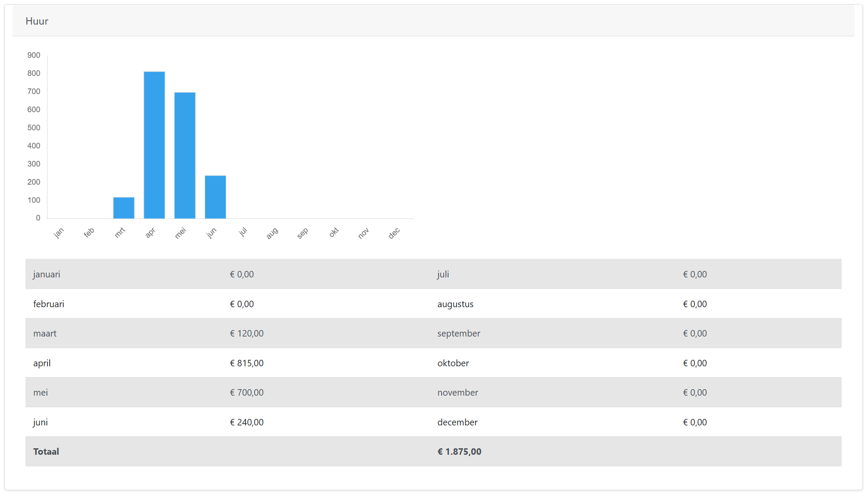Click the April bar in chart

[x=154, y=145]
